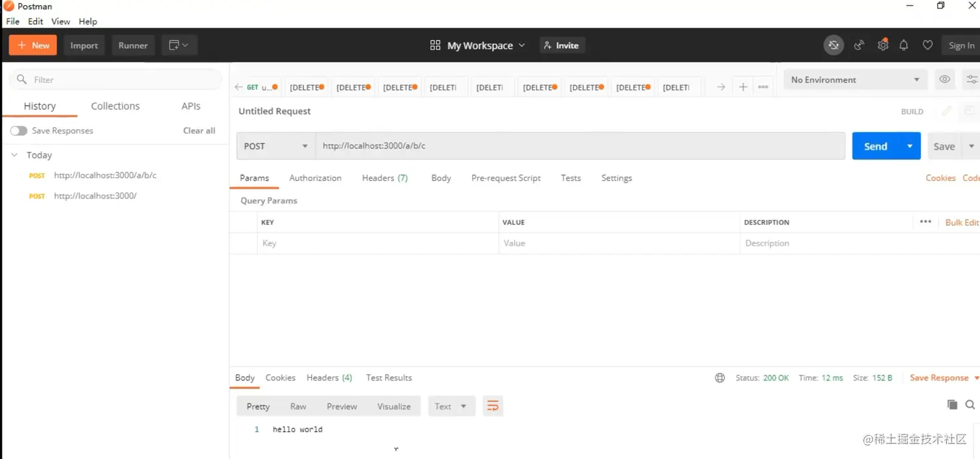980x459 pixels.
Task: Click the BUILD mode label
Action: (x=912, y=112)
